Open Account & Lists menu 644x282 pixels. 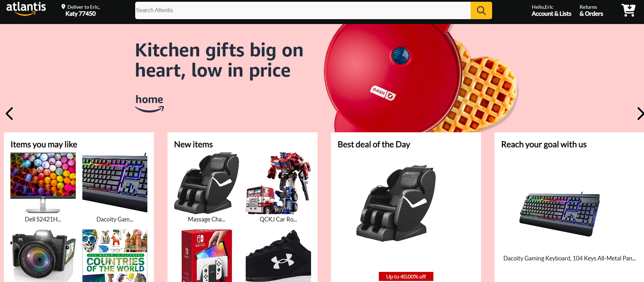point(551,10)
